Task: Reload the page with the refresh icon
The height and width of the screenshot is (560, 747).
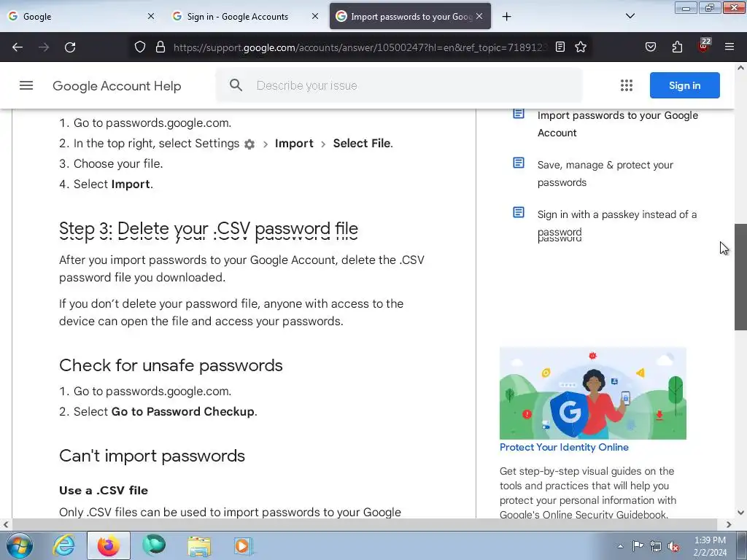Action: 70,47
